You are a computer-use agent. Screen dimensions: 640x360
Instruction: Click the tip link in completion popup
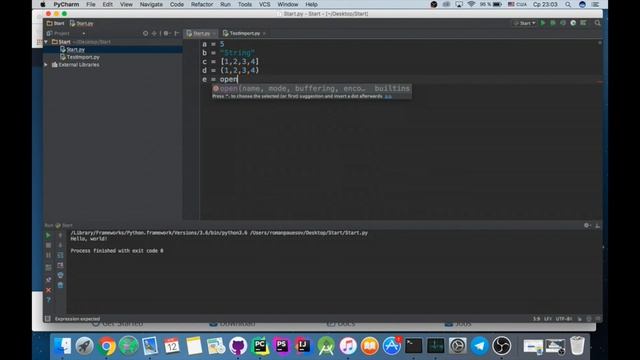[x=388, y=96]
